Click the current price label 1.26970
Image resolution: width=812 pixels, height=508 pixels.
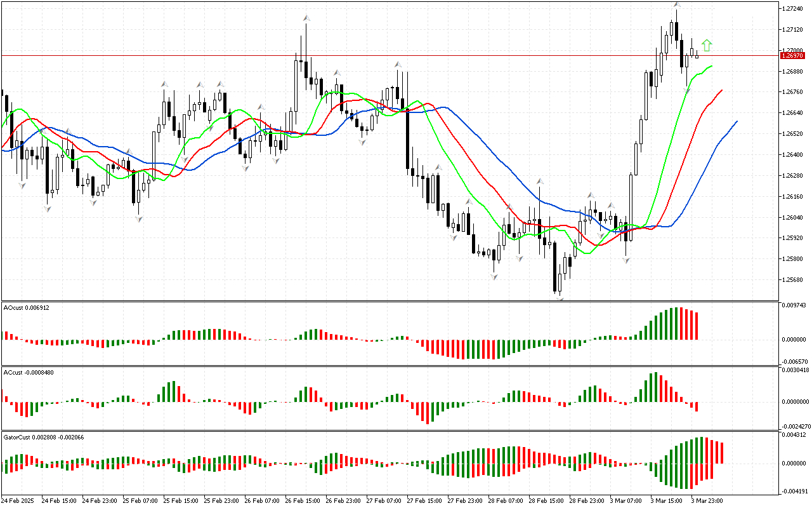[x=794, y=56]
